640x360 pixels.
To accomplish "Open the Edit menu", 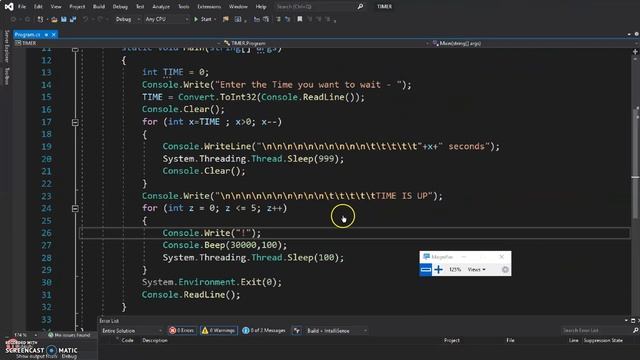I will point(38,7).
